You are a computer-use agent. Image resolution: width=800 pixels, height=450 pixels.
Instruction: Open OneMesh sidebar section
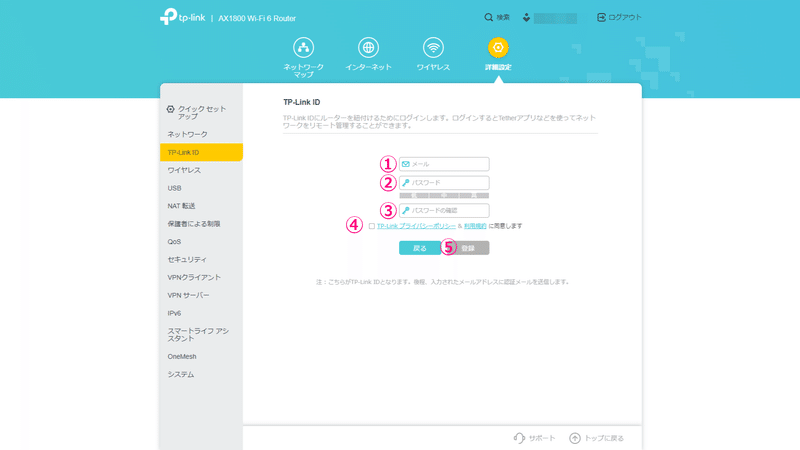point(201,356)
